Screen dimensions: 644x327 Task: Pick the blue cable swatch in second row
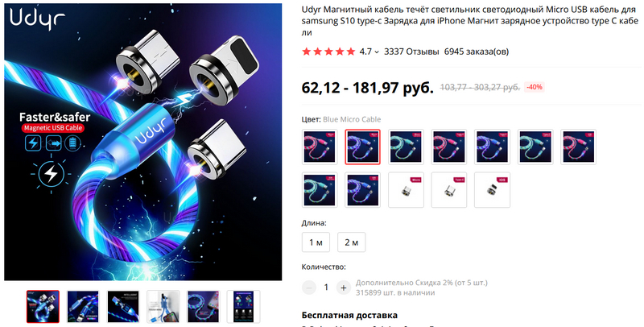tap(363, 190)
